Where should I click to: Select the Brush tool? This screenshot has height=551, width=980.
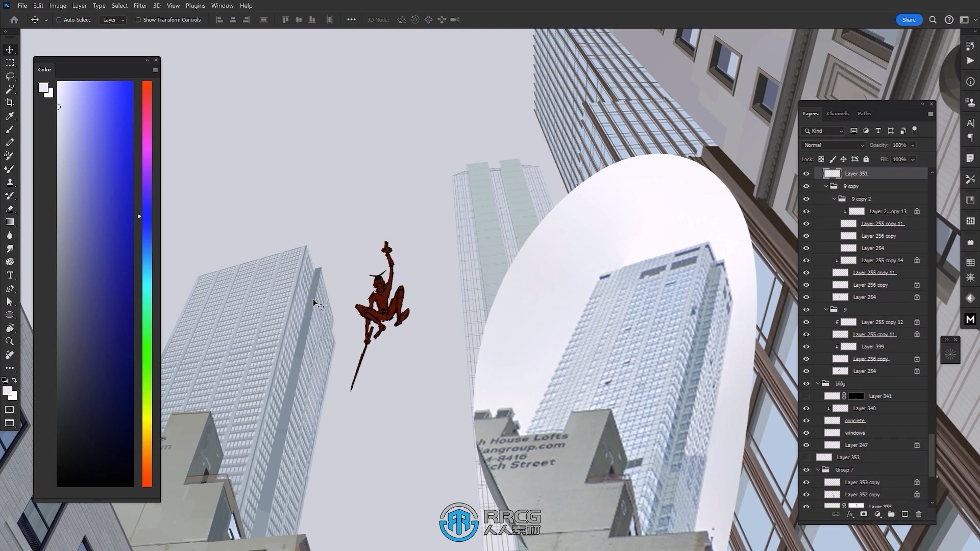[10, 129]
